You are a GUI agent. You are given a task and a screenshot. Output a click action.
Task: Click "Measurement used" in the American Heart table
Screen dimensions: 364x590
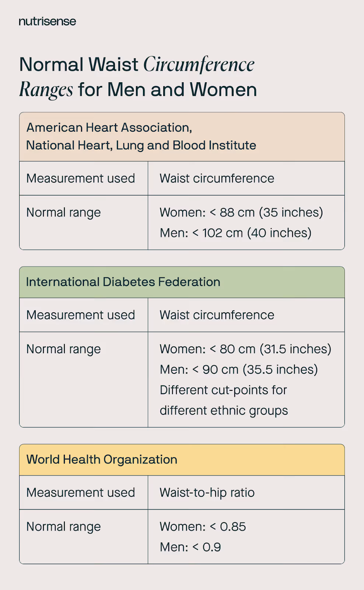(81, 178)
